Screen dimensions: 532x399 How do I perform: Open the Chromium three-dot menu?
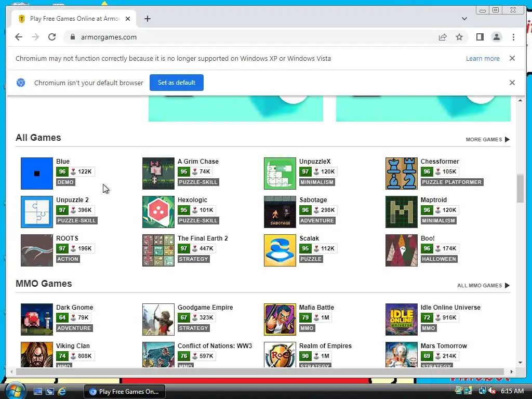tap(513, 37)
